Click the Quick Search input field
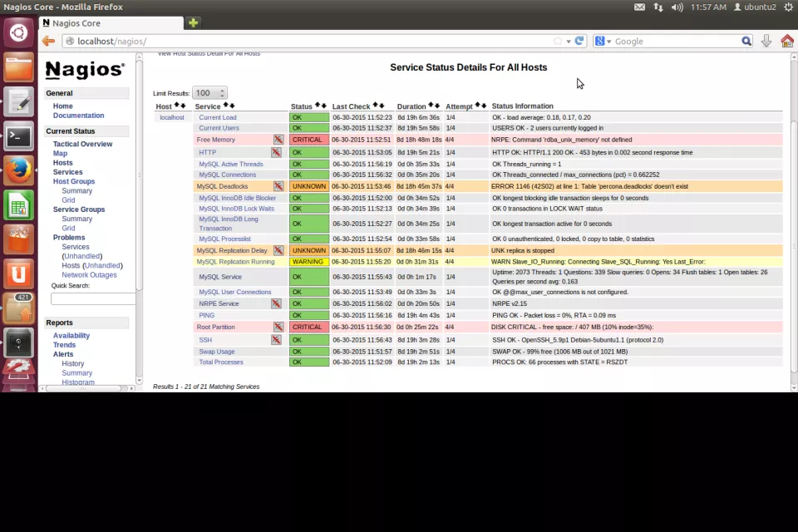 [93, 299]
